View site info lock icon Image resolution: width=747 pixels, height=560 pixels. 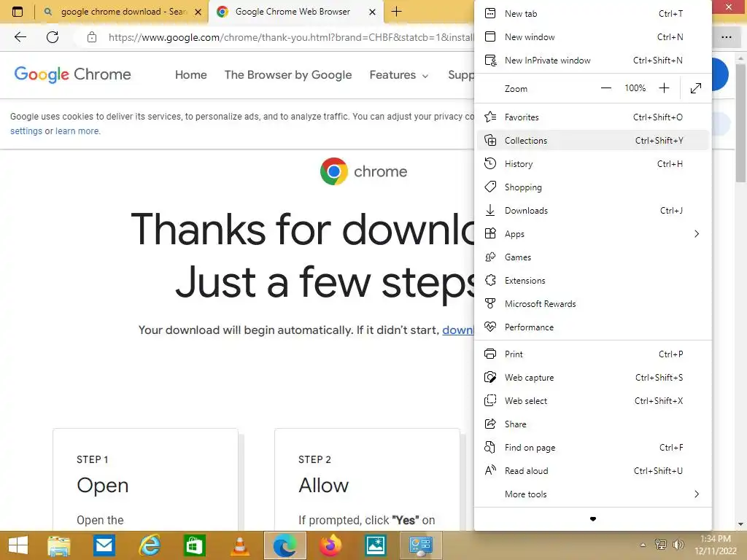[x=92, y=37]
